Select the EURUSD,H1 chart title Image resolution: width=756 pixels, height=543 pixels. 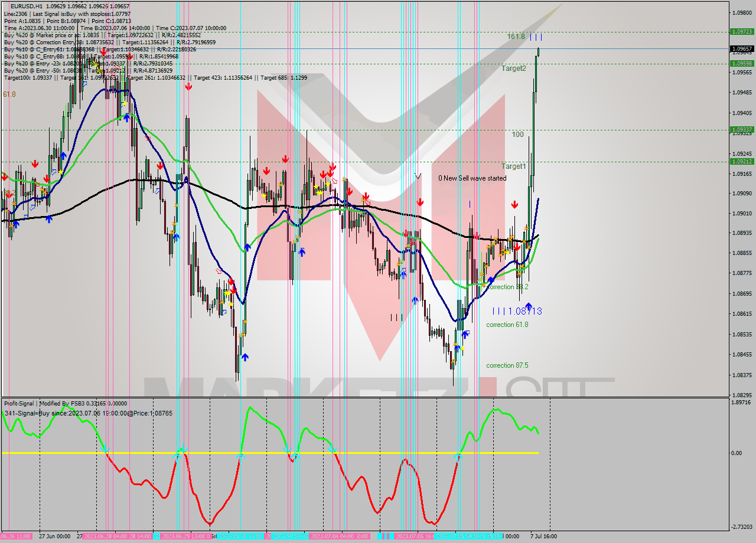click(27, 6)
